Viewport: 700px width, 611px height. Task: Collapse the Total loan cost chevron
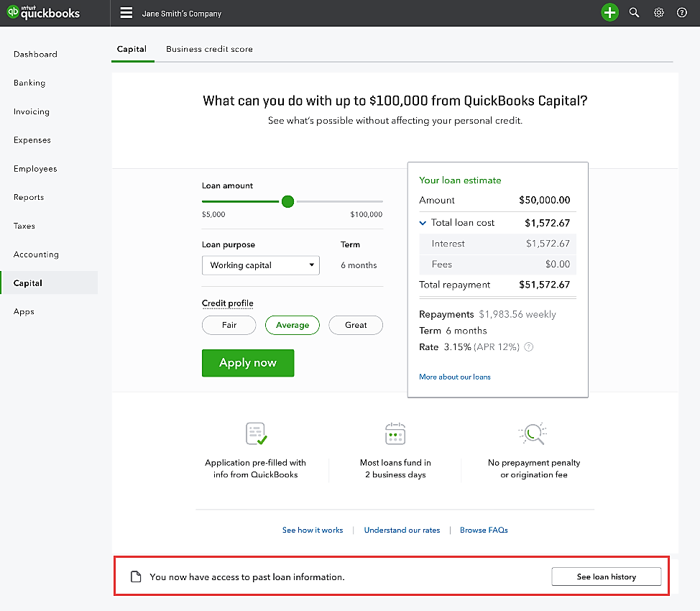(x=423, y=223)
